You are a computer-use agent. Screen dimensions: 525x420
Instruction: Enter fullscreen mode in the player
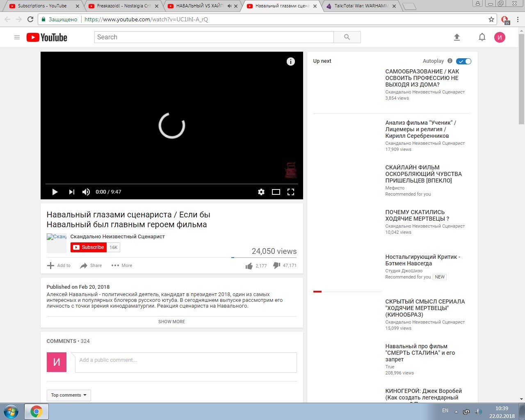291,192
